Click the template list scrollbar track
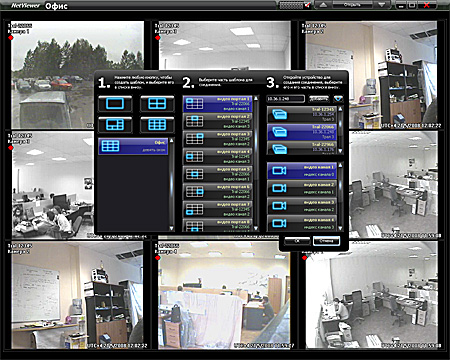450x360 pixels. [171, 184]
